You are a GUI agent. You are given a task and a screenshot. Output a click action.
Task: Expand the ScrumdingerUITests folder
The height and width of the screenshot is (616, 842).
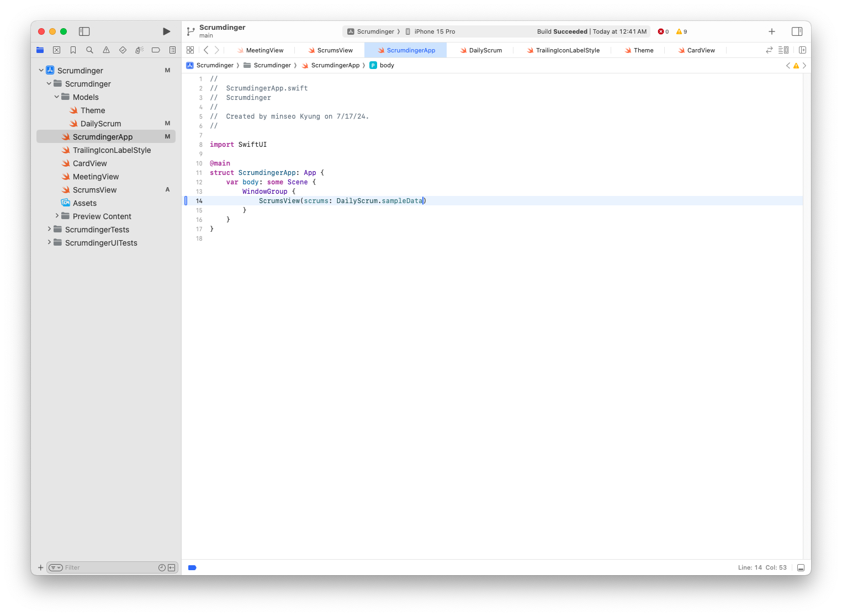[49, 243]
